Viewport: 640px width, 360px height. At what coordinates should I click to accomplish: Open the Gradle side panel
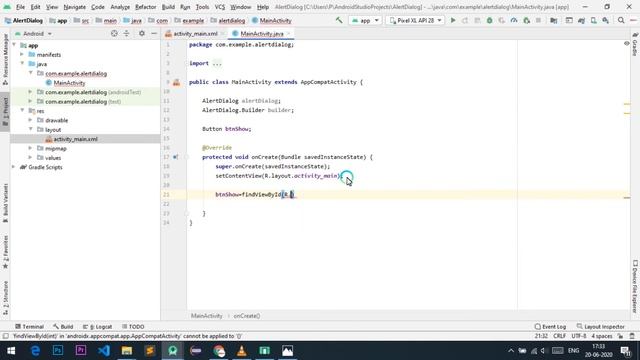[635, 44]
